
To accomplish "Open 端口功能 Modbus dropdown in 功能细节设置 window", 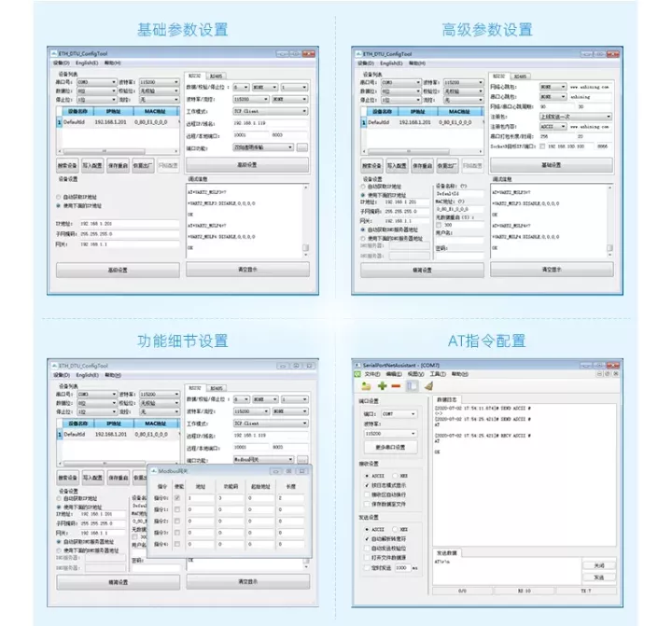I will (x=263, y=459).
